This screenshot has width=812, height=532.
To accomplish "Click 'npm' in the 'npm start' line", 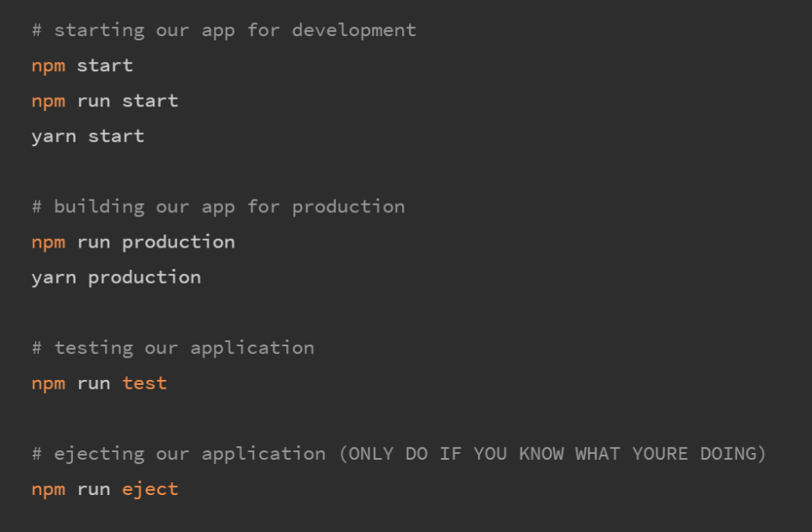I will tap(48, 66).
